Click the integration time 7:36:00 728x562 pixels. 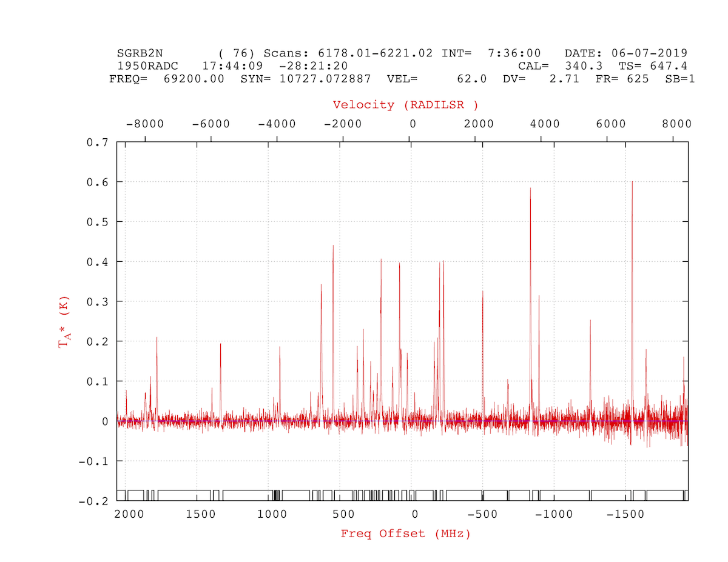point(515,53)
